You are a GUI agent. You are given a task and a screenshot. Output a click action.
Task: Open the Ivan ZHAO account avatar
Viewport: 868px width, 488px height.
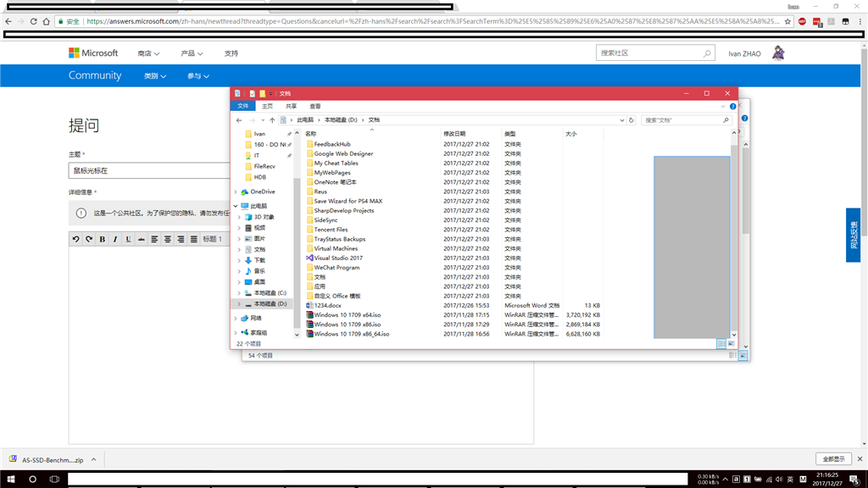click(778, 53)
